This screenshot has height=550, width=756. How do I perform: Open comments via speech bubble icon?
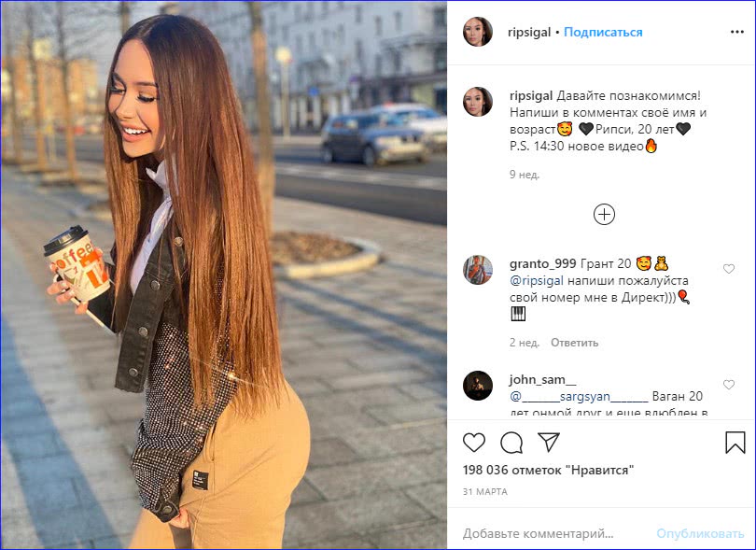[511, 443]
